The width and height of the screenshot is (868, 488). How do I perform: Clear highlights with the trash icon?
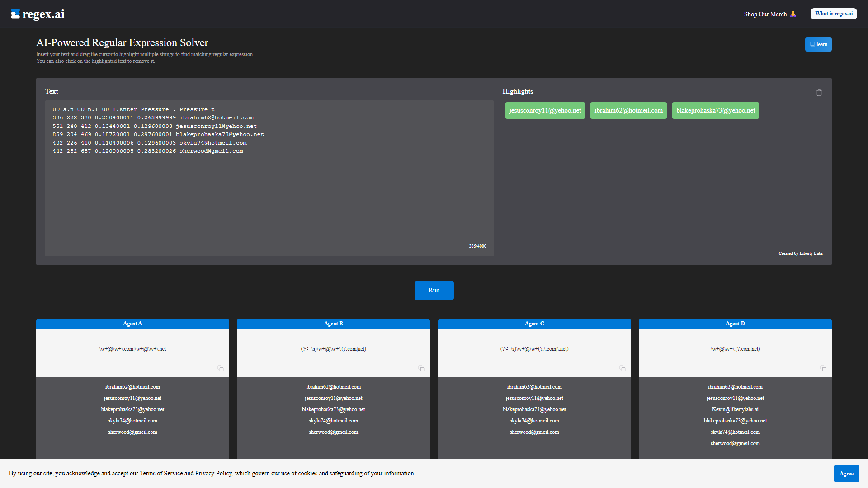point(819,93)
